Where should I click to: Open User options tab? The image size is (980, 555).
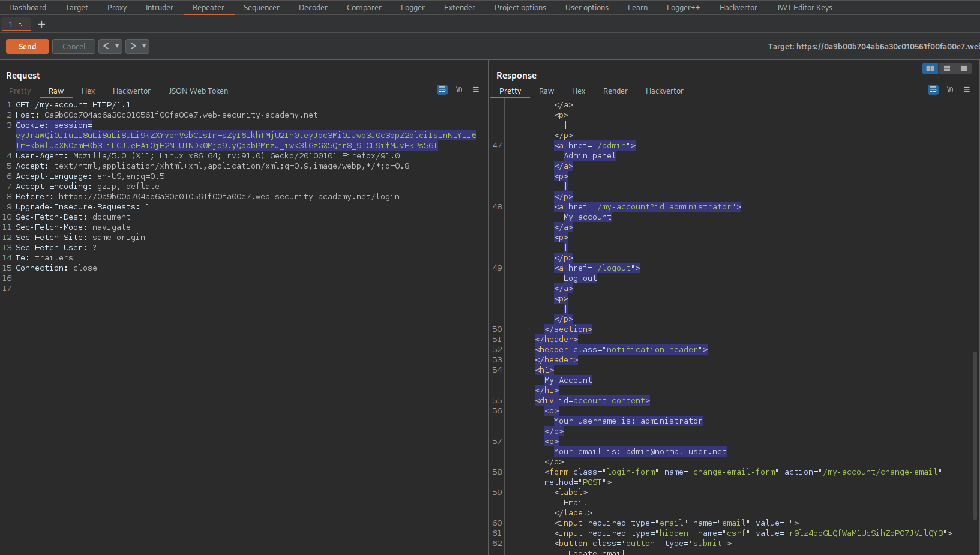[587, 8]
